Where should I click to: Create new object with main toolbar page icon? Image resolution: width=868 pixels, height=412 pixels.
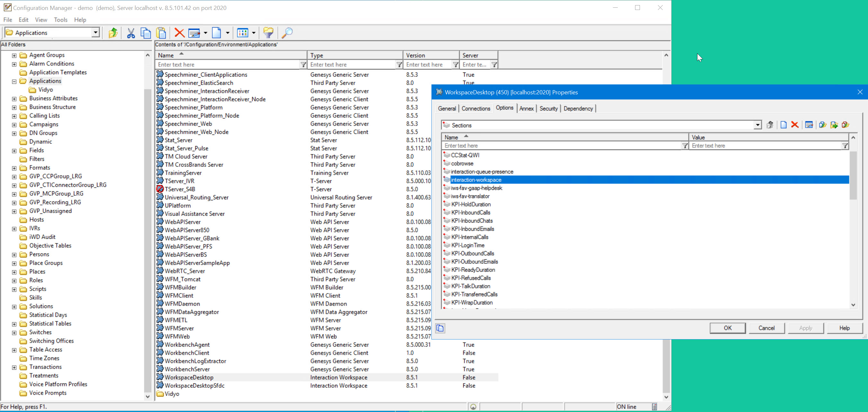coord(216,33)
